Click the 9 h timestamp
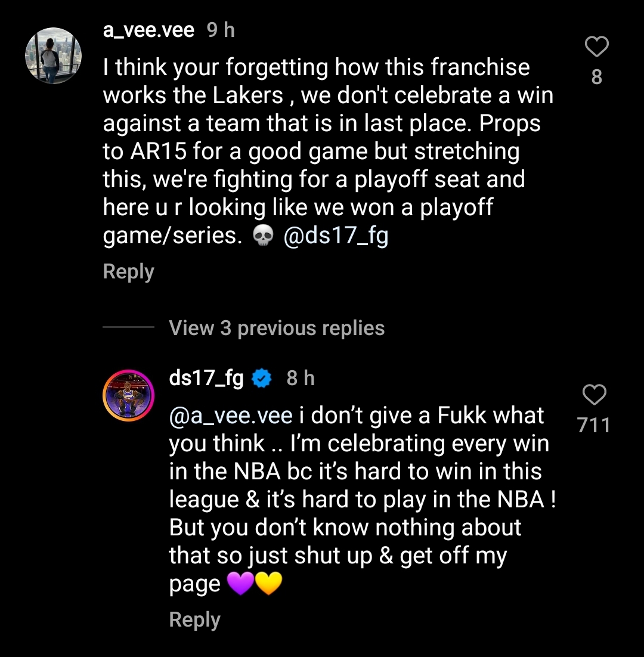Viewport: 644px width, 657px height. 221,30
